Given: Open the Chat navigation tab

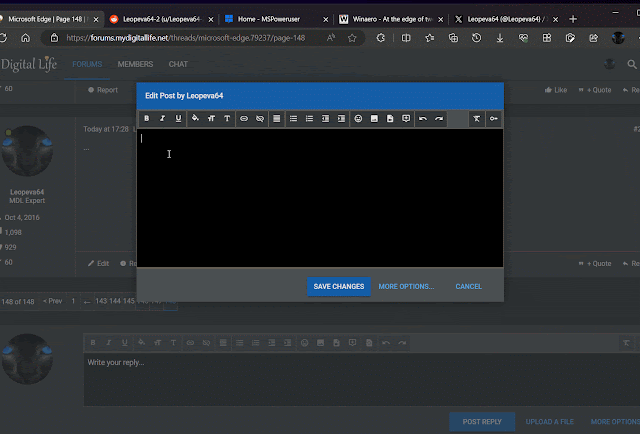Looking at the screenshot, I should 178,64.
